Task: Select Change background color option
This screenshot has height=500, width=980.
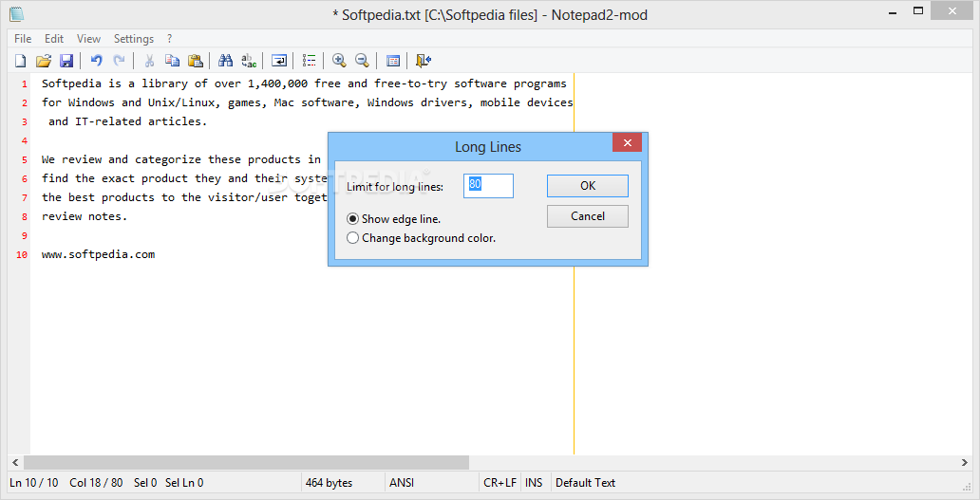Action: (422, 238)
